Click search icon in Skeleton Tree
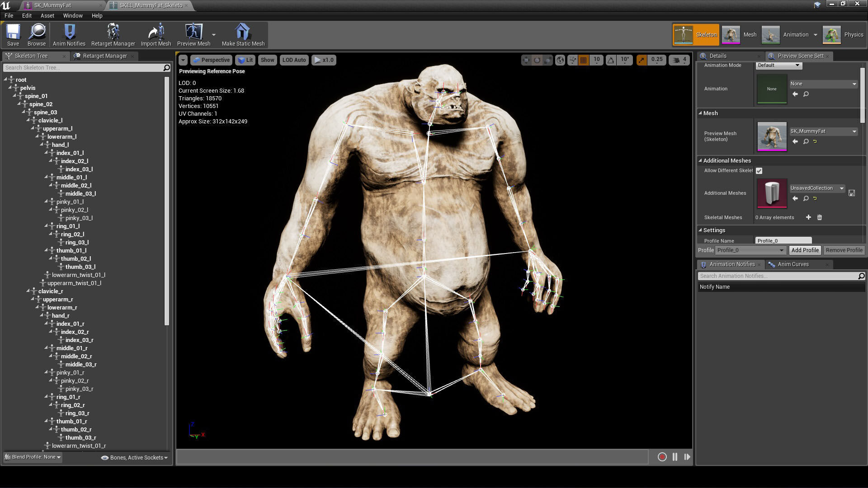The height and width of the screenshot is (488, 868). pyautogui.click(x=166, y=68)
